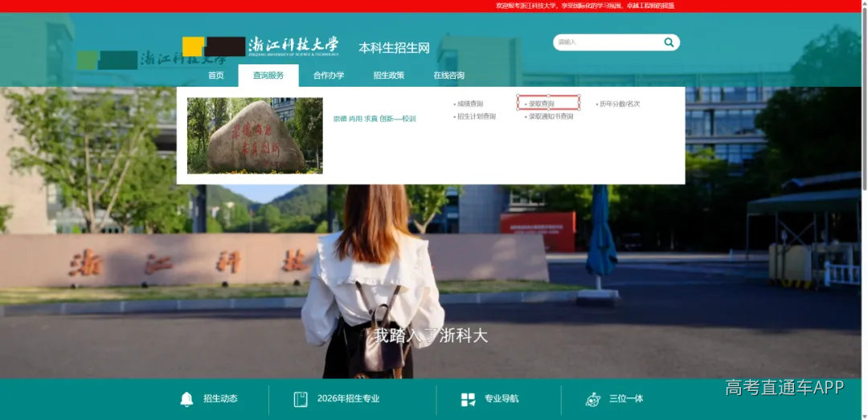Go to 在线咨询 menu item
The height and width of the screenshot is (420, 868).
click(449, 75)
